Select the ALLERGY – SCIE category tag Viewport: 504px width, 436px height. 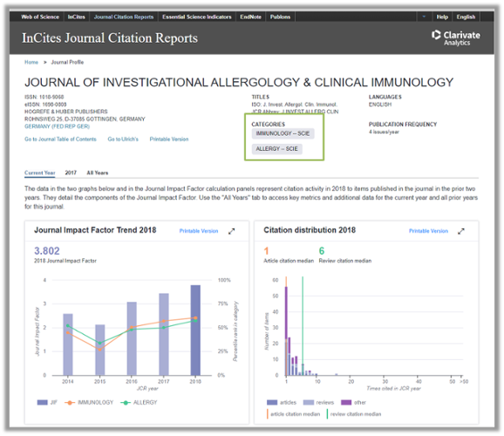[x=276, y=149]
